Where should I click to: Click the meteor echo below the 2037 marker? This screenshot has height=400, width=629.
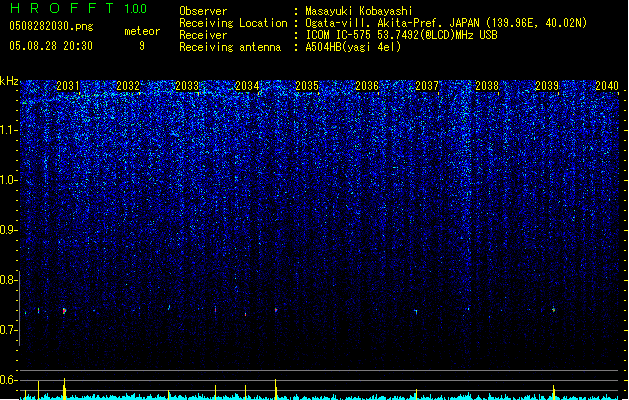click(x=416, y=312)
